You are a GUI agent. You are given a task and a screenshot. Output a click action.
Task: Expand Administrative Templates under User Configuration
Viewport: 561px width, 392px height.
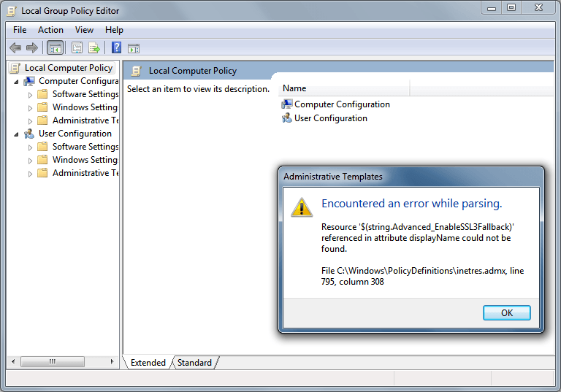[30, 174]
